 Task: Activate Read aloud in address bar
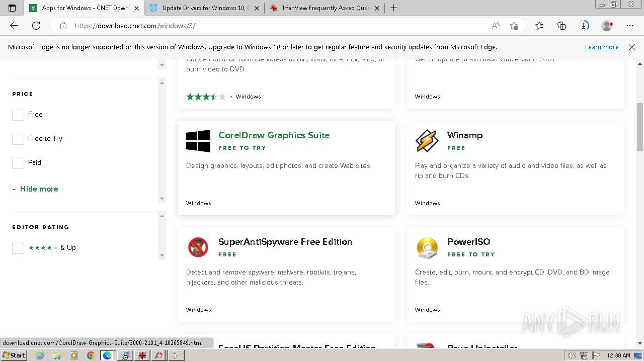(x=496, y=26)
